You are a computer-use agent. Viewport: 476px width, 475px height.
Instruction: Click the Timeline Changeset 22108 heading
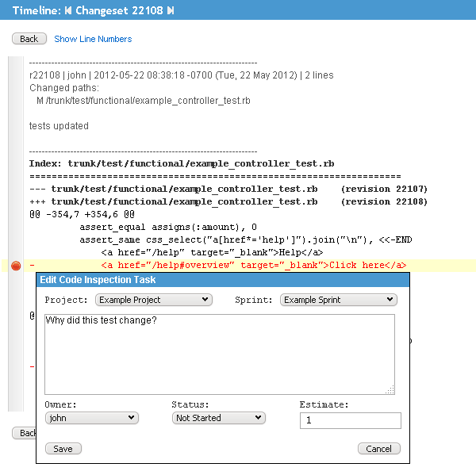93,10
